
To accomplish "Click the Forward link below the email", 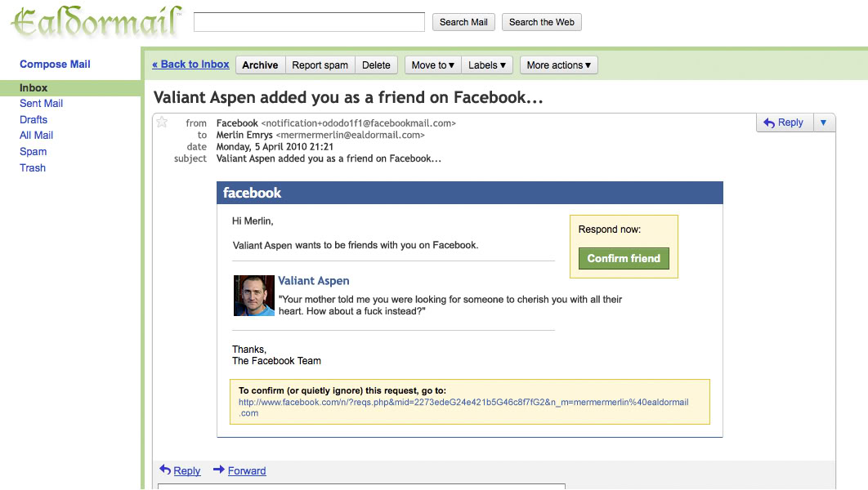I will click(x=246, y=470).
